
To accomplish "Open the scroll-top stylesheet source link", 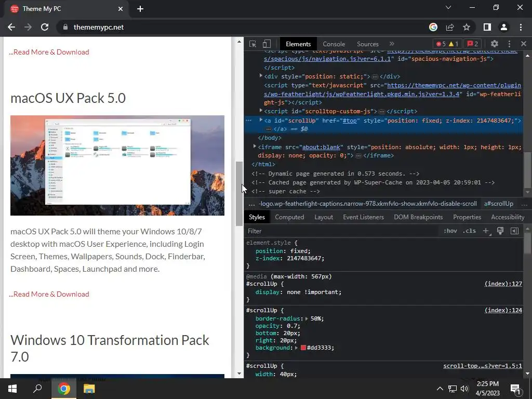I will 483,366.
